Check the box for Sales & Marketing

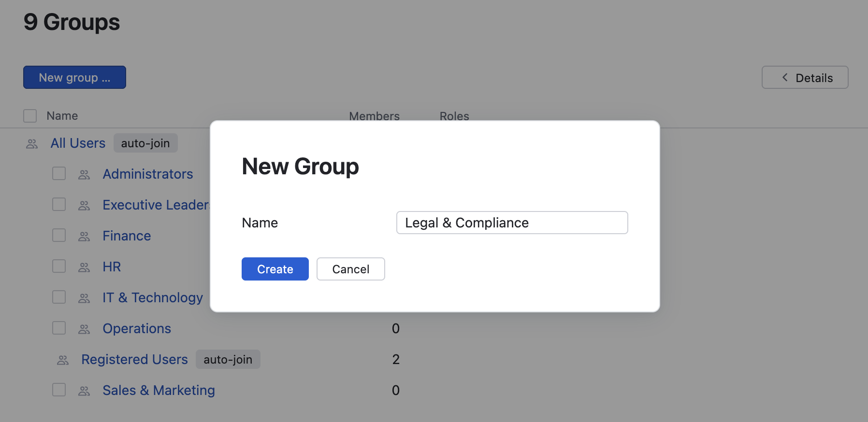(x=59, y=390)
